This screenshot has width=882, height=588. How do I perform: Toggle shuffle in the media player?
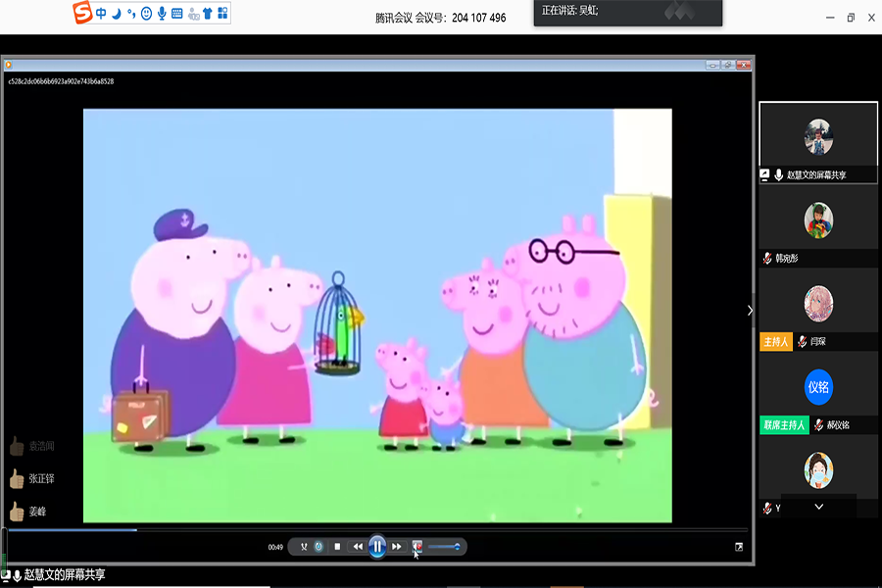point(304,547)
